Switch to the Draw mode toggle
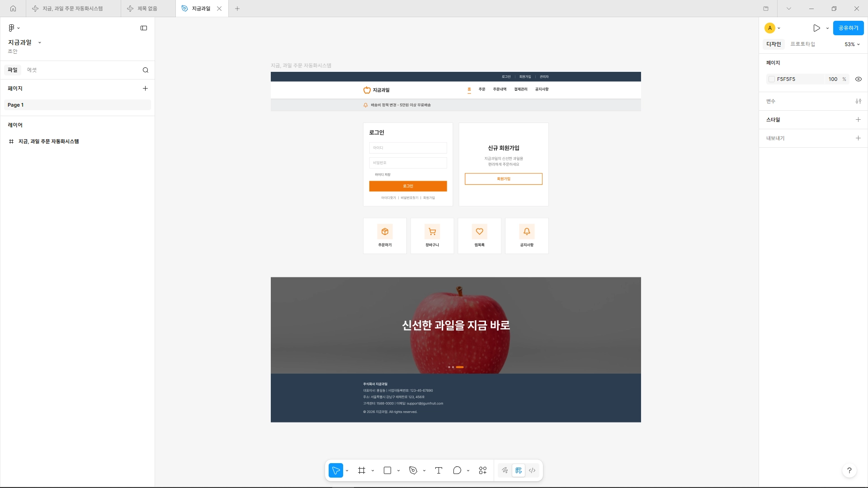The width and height of the screenshot is (868, 488). point(505,470)
